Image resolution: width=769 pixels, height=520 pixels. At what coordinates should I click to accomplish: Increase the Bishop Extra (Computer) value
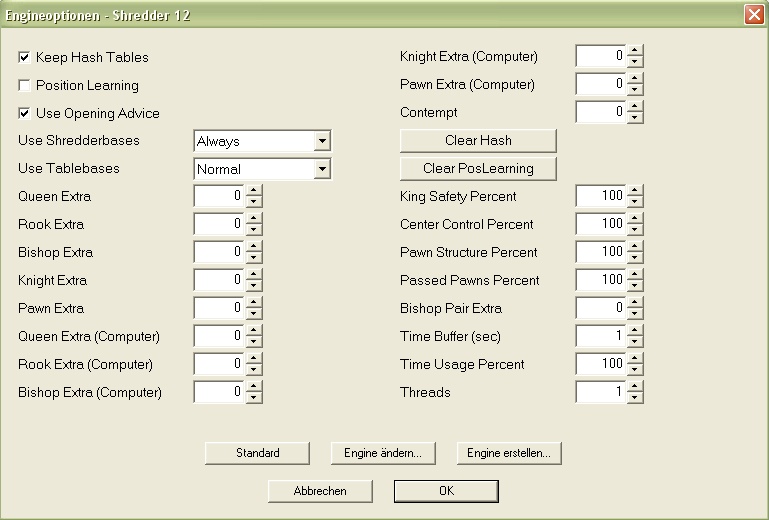point(254,387)
